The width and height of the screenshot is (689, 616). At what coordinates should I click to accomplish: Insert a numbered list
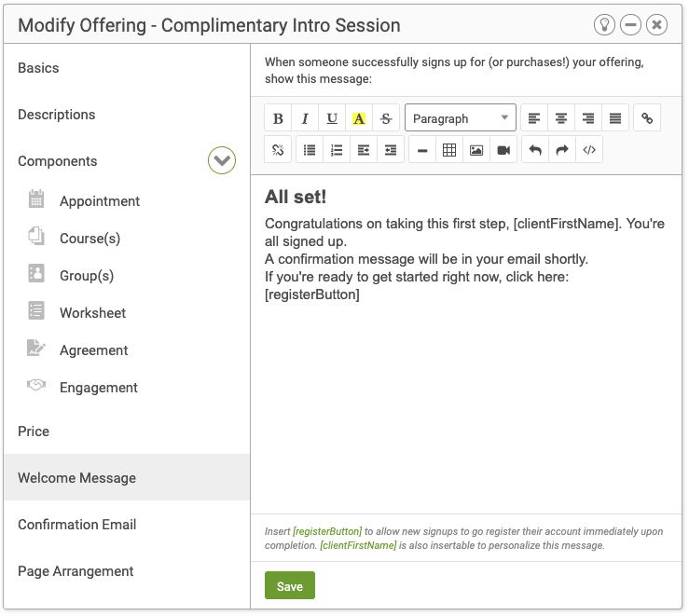coord(337,150)
